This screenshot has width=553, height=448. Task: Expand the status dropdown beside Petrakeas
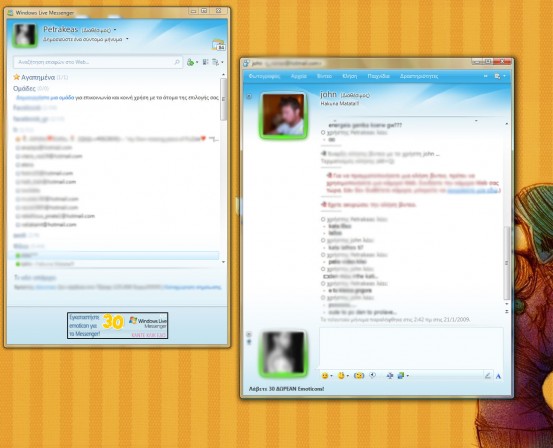(115, 30)
